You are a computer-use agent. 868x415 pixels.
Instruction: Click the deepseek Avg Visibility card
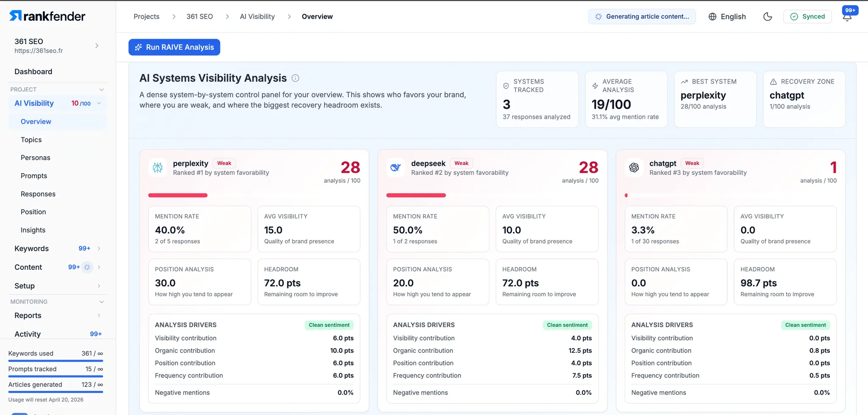[x=547, y=229]
